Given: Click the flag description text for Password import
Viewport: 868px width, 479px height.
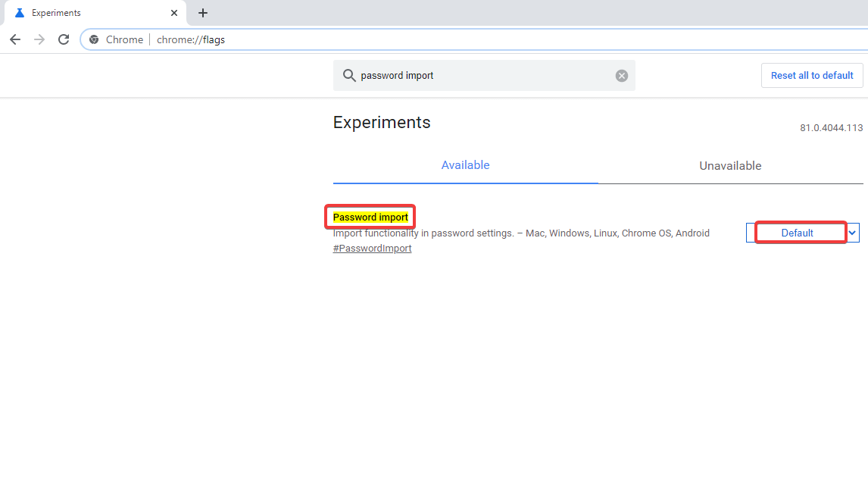Looking at the screenshot, I should click(x=521, y=233).
